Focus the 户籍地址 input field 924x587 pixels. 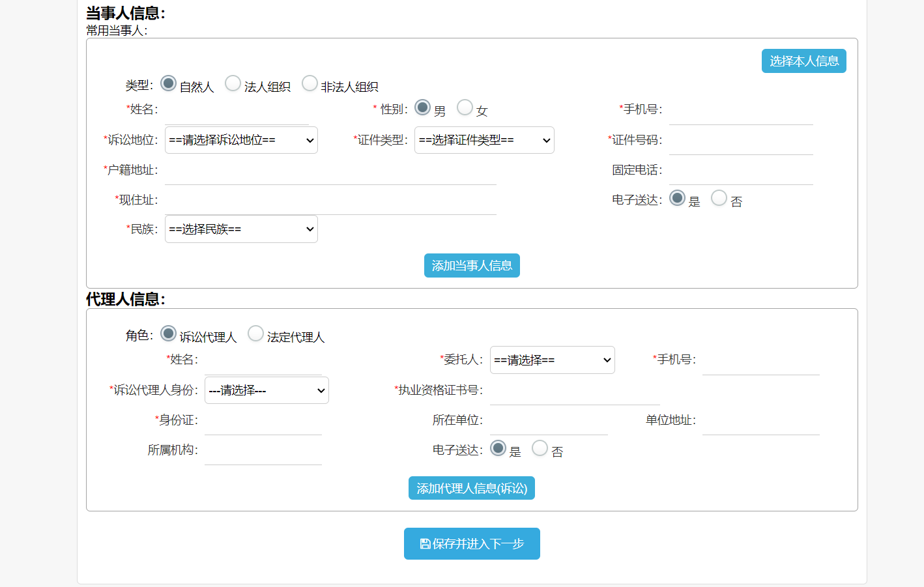click(x=330, y=171)
